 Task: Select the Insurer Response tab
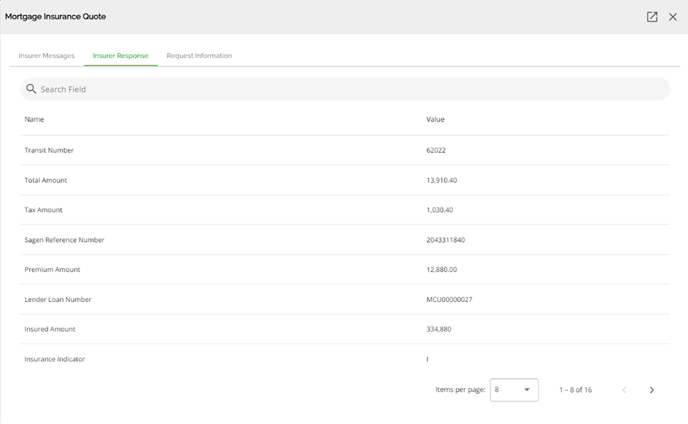point(120,56)
